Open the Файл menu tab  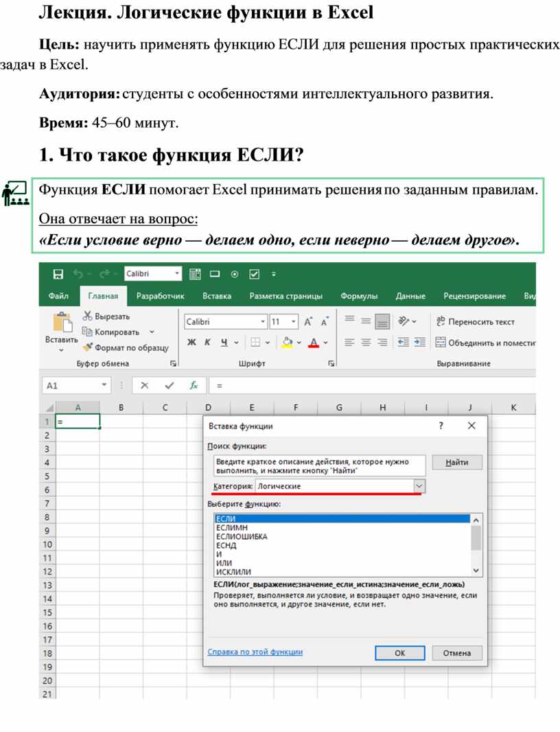click(x=58, y=296)
